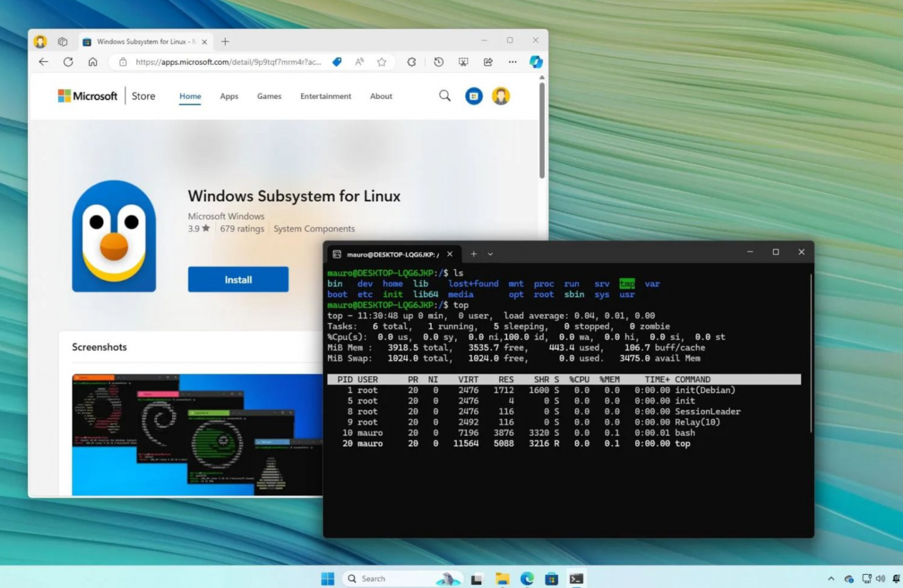Viewport: 903px width, 588px height.
Task: Open Task View from the taskbar
Action: (477, 579)
